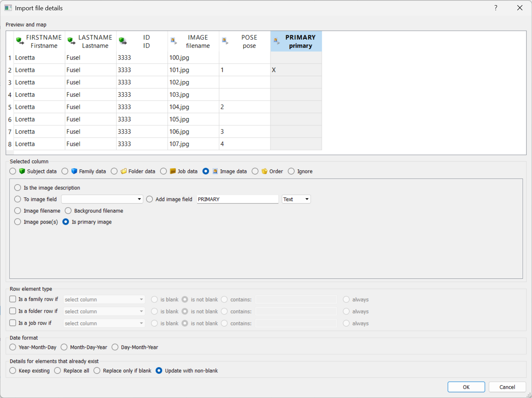Click the Order basket icon
The height and width of the screenshot is (398, 532).
[264, 171]
